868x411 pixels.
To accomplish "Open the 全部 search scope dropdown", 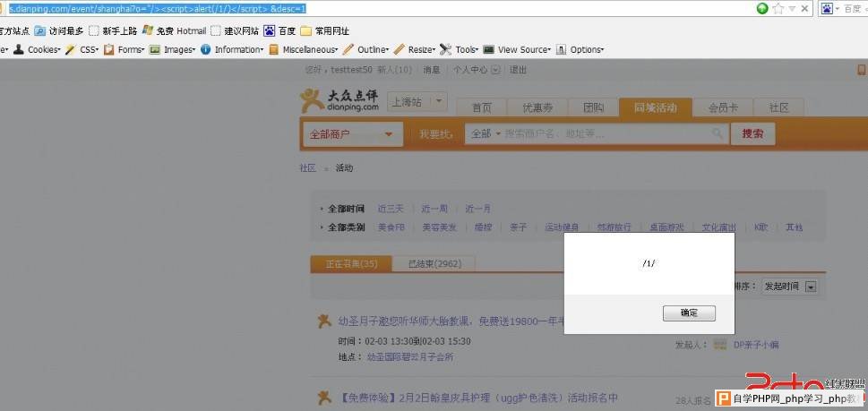I will coord(486,133).
